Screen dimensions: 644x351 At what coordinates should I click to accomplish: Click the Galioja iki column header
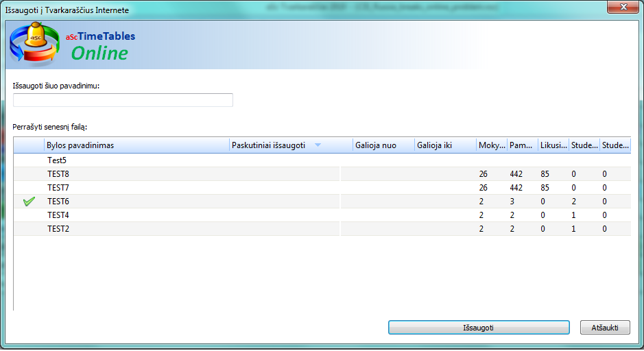click(444, 145)
